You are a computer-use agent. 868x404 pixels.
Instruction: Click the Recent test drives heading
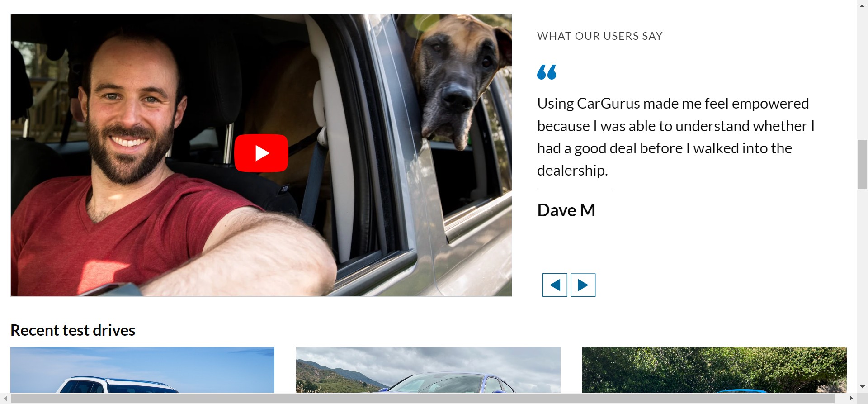[73, 330]
